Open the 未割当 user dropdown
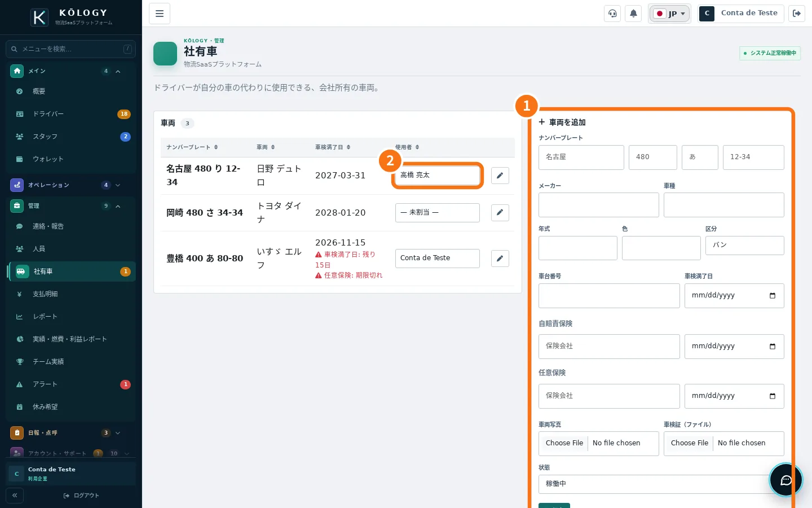 tap(437, 213)
